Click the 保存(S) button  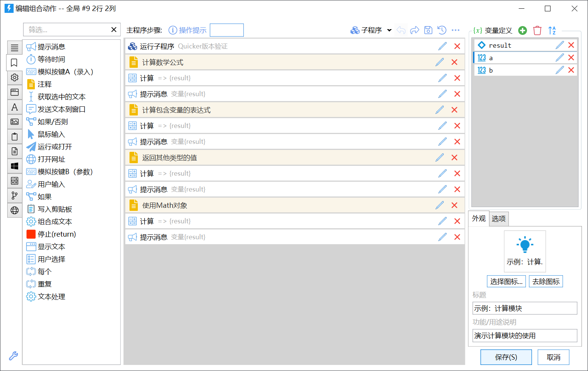pos(506,357)
